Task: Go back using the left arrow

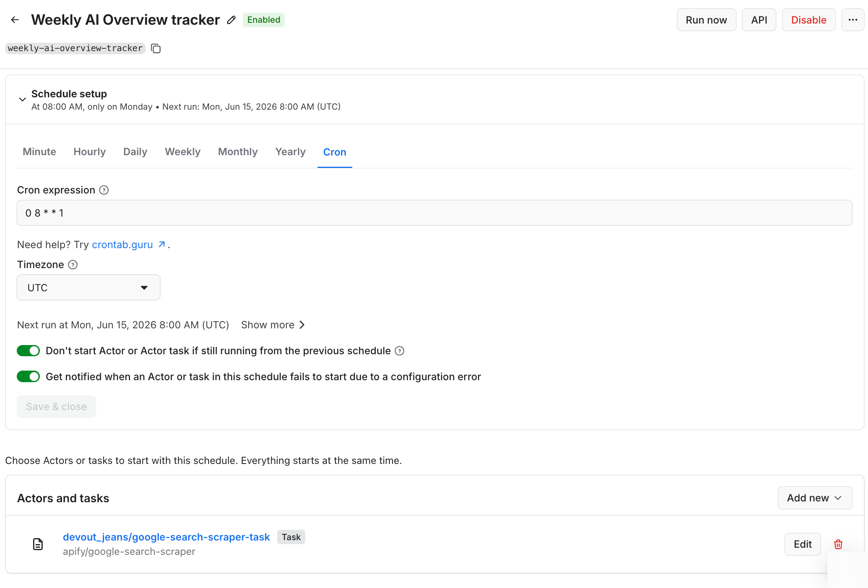Action: click(x=15, y=20)
